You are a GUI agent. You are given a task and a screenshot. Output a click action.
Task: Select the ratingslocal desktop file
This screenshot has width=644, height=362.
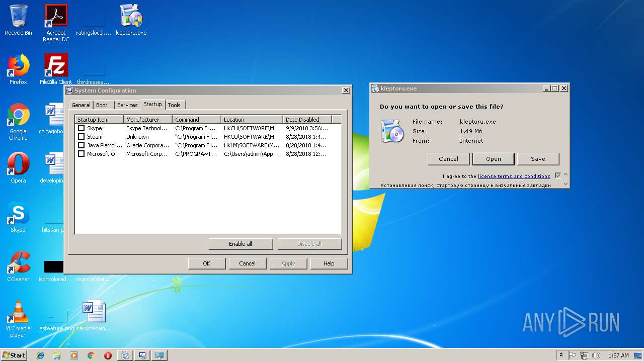pyautogui.click(x=94, y=23)
